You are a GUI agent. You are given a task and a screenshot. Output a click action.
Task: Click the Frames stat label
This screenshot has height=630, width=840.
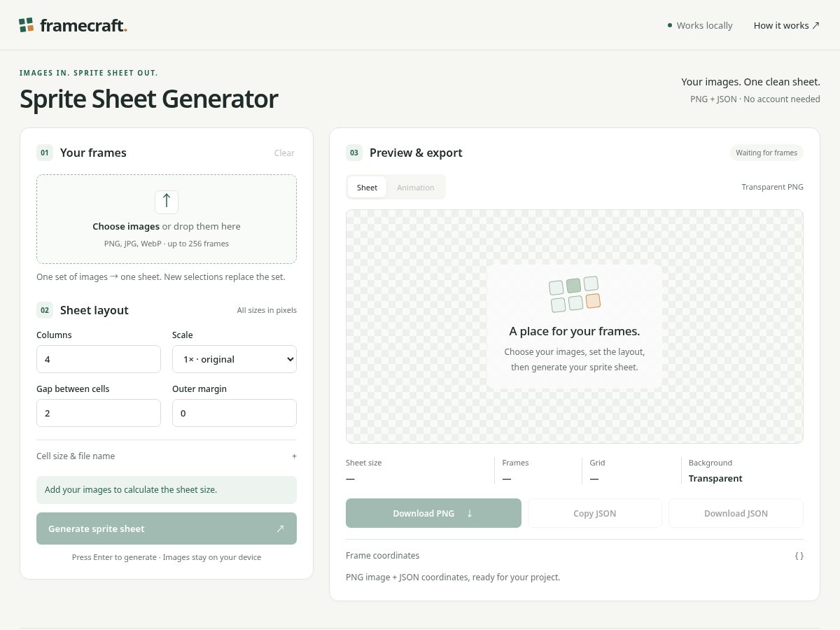pos(516,463)
